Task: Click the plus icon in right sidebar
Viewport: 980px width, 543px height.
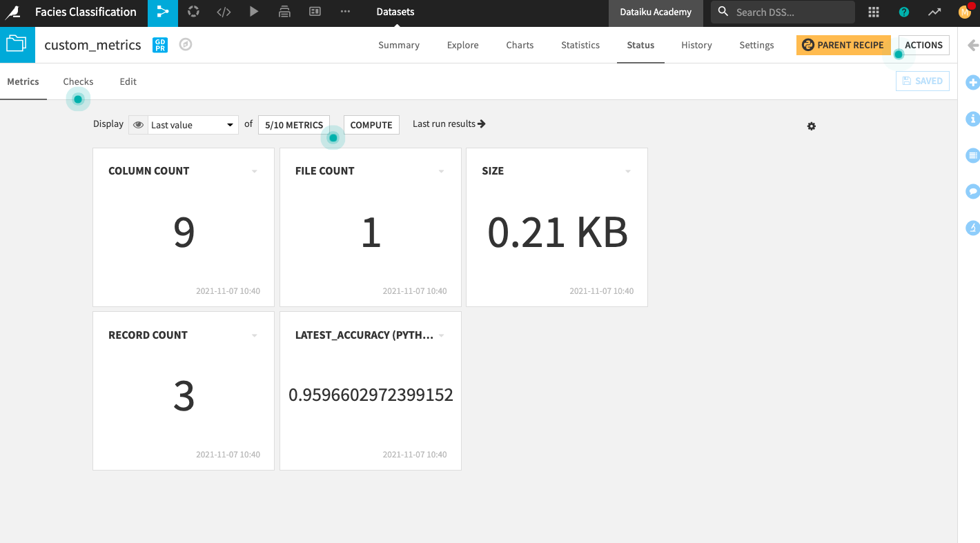Action: 972,82
